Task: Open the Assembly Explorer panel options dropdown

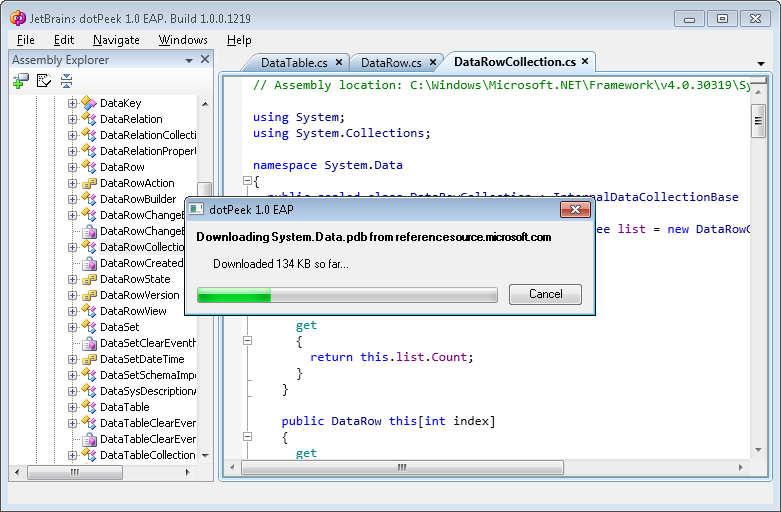Action: tap(189, 60)
